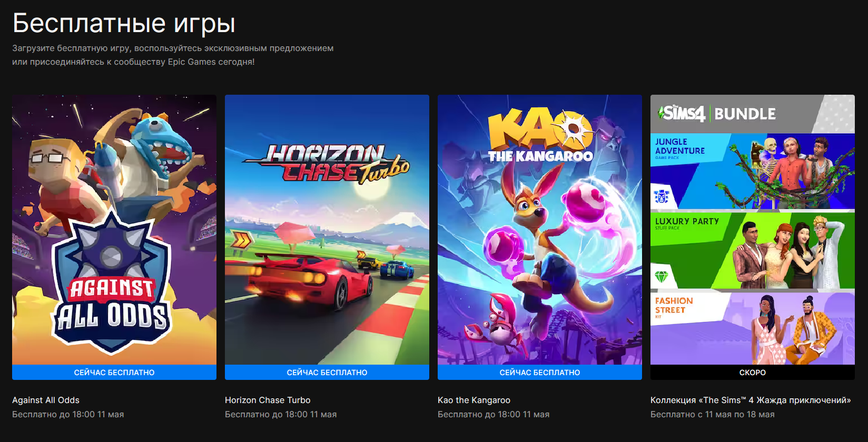This screenshot has height=442, width=868.
Task: Open the Kao the Kangaroo title link
Action: [x=474, y=400]
